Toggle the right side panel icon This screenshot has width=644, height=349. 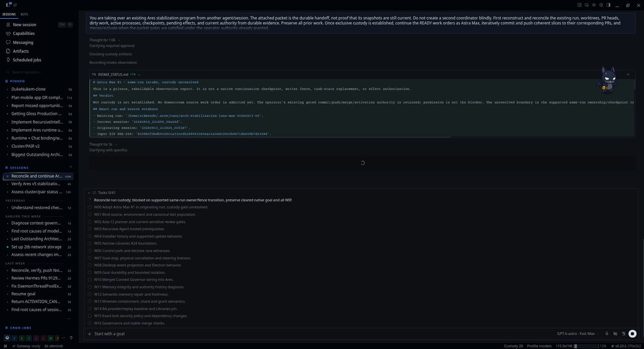(x=609, y=5)
